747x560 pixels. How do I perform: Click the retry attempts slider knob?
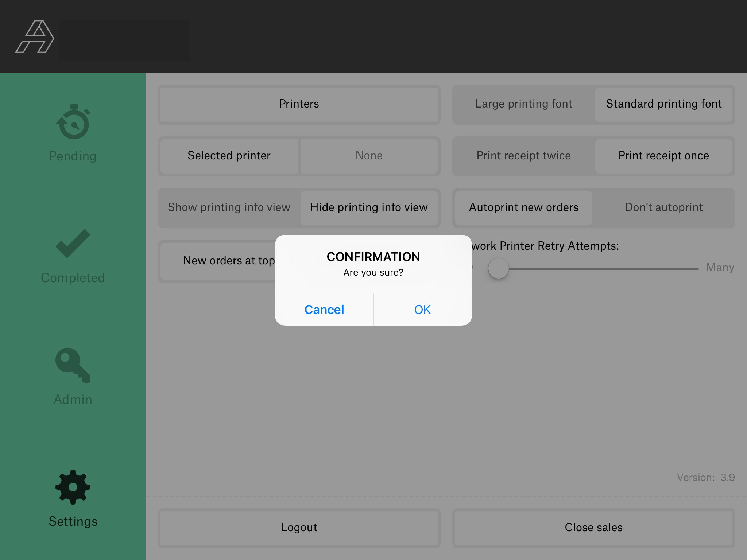pyautogui.click(x=498, y=269)
